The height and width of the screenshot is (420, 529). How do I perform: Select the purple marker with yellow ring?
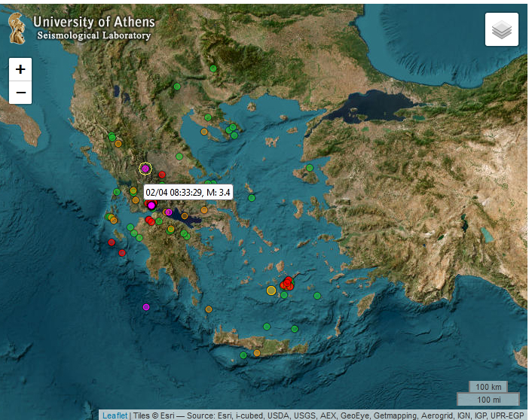point(145,169)
